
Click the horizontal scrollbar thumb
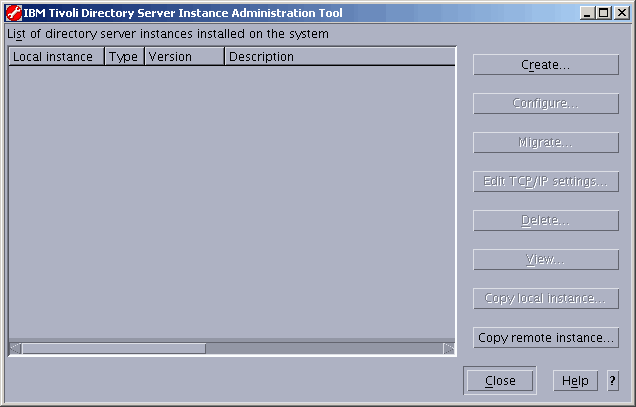pos(113,349)
